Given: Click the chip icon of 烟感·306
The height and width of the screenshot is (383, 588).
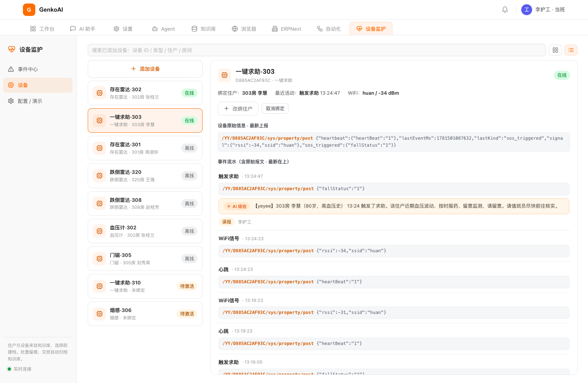Looking at the screenshot, I should click(x=99, y=314).
